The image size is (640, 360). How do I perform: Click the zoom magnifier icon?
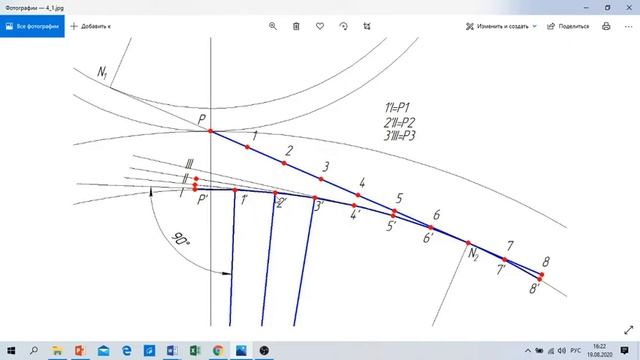point(273,26)
